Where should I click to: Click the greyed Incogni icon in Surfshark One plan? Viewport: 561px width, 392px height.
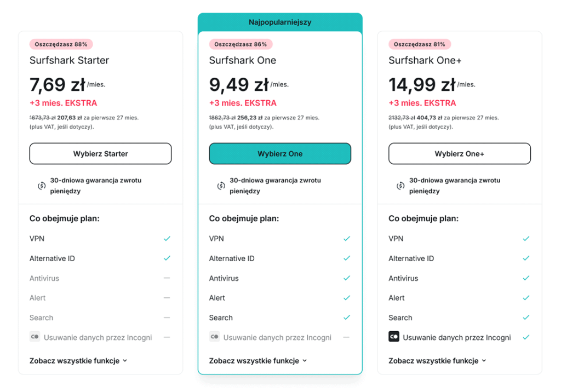click(214, 337)
